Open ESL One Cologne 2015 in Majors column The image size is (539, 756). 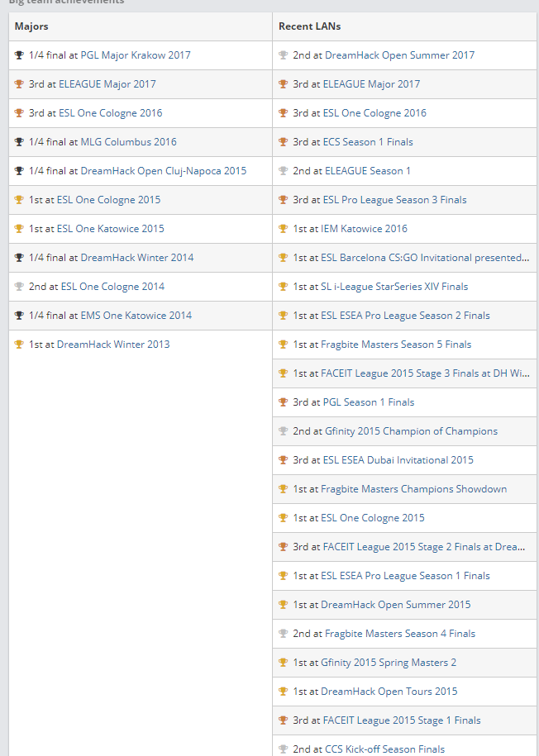pyautogui.click(x=108, y=200)
